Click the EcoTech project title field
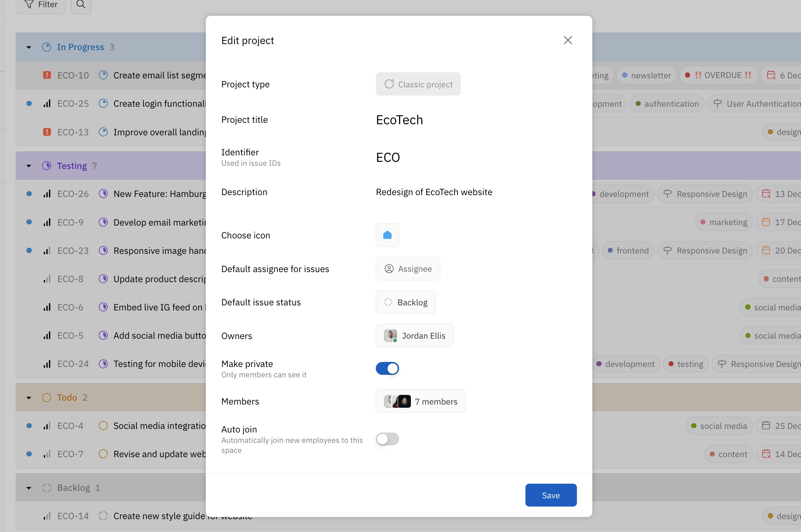The image size is (801, 532). click(x=399, y=120)
